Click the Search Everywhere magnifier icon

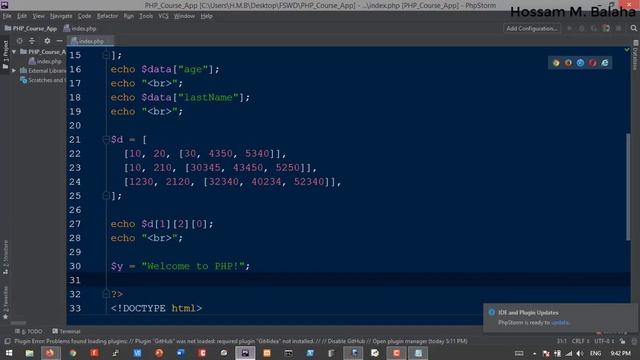click(633, 28)
